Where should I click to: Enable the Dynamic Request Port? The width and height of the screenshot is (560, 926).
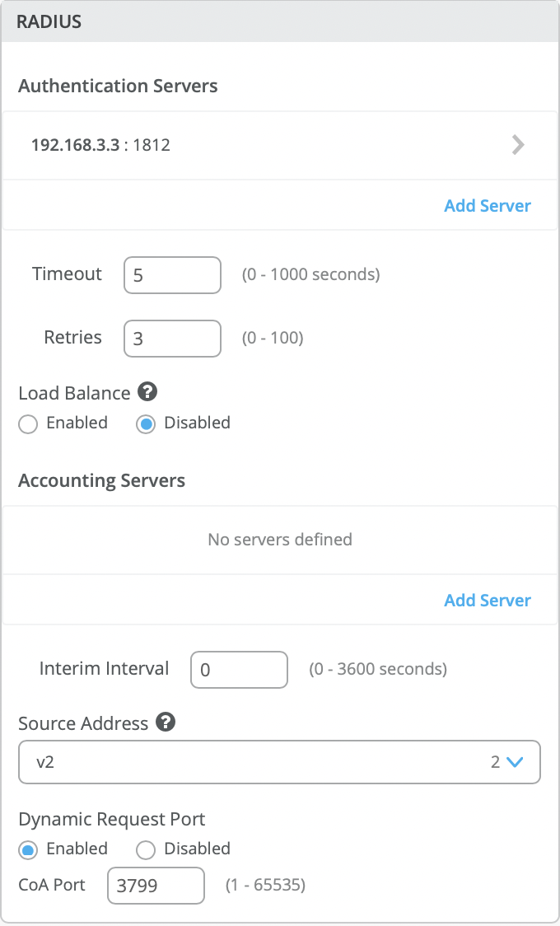click(x=29, y=849)
